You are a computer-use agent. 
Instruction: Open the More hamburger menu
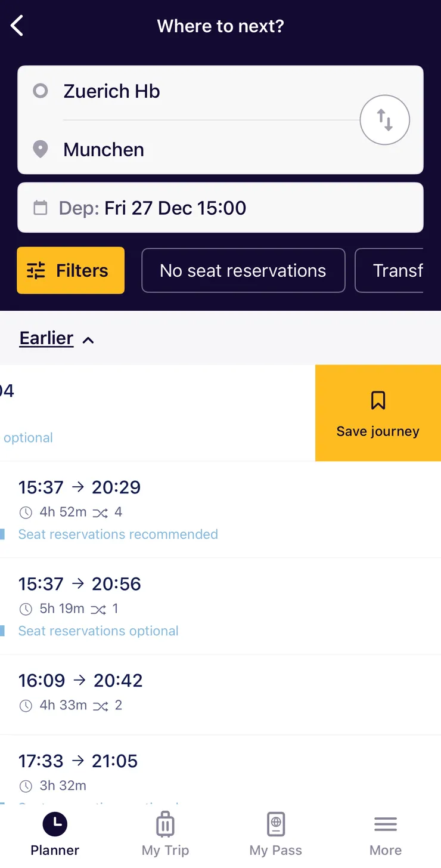(386, 824)
